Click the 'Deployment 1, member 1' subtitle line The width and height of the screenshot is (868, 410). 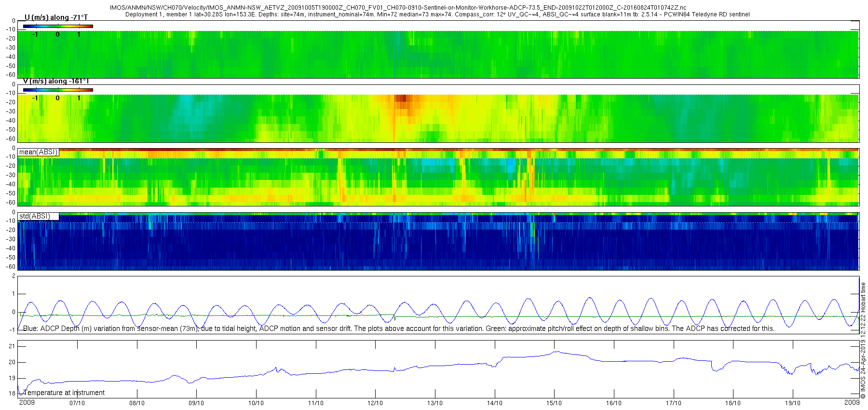pyautogui.click(x=437, y=14)
